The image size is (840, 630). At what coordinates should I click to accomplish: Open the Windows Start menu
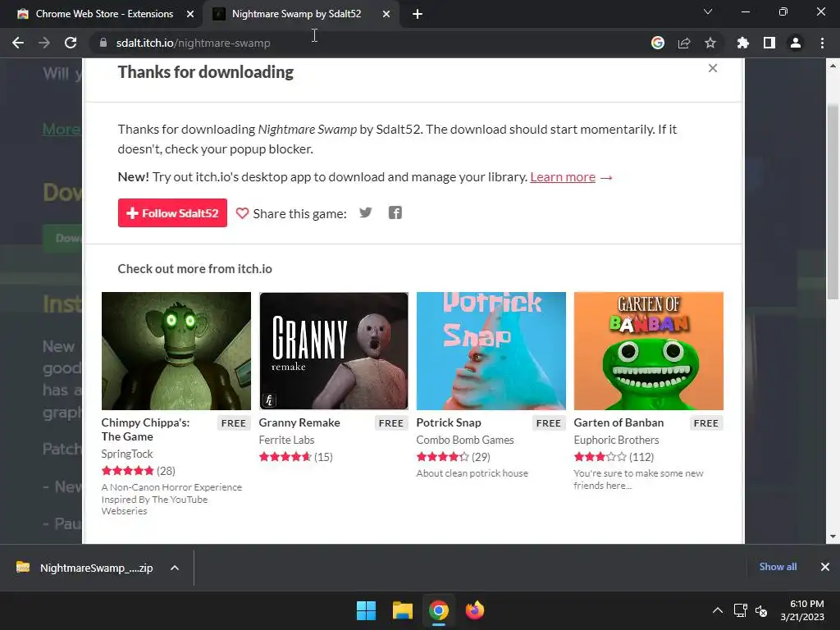point(367,610)
